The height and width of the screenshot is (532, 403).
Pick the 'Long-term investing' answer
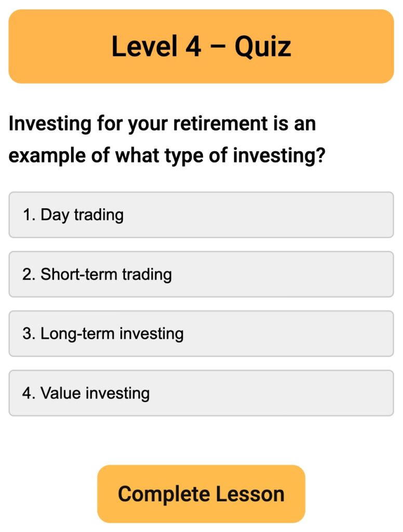point(201,334)
